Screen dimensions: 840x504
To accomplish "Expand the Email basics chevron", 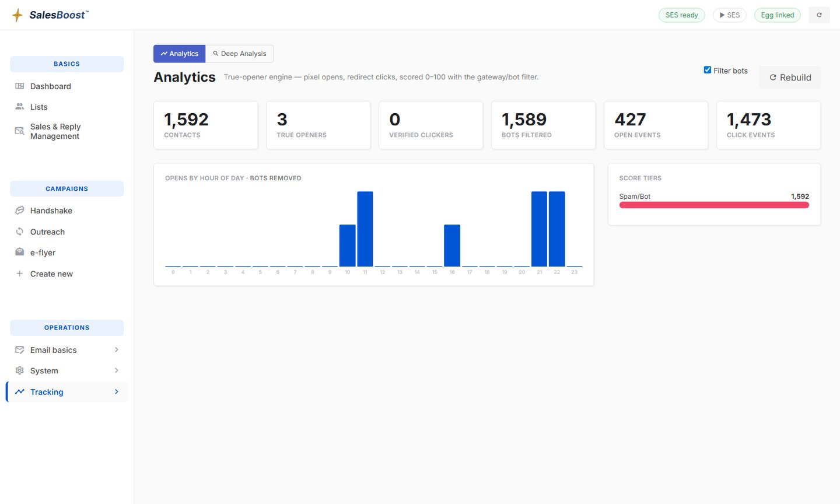I will coord(117,349).
